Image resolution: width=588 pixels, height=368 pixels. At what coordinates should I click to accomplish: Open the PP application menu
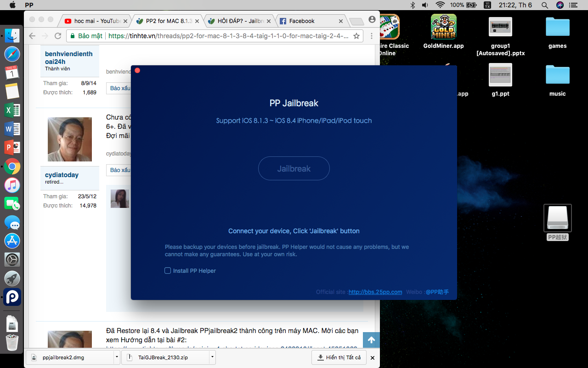(28, 5)
